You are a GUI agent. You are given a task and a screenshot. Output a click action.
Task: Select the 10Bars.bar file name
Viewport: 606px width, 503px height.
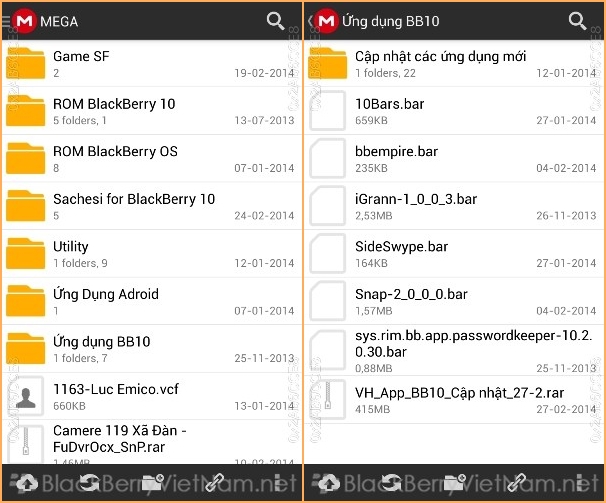(x=390, y=104)
